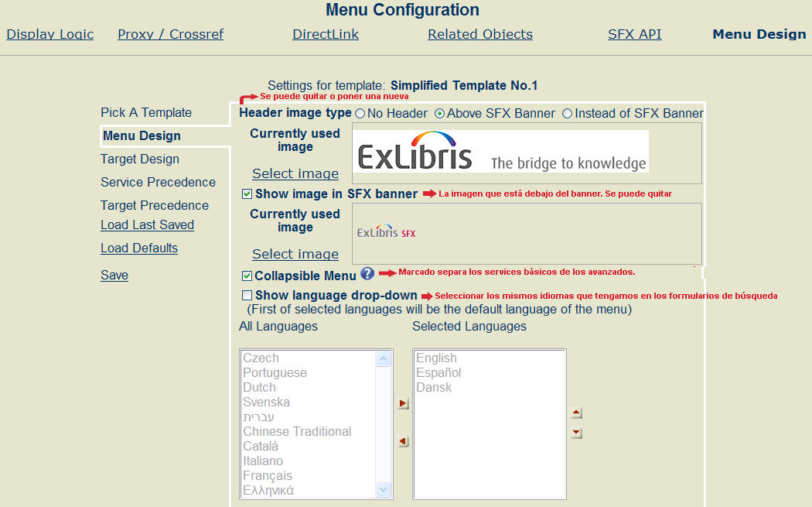812x507 pixels.
Task: Enable Show language drop-down checkbox
Action: click(247, 296)
